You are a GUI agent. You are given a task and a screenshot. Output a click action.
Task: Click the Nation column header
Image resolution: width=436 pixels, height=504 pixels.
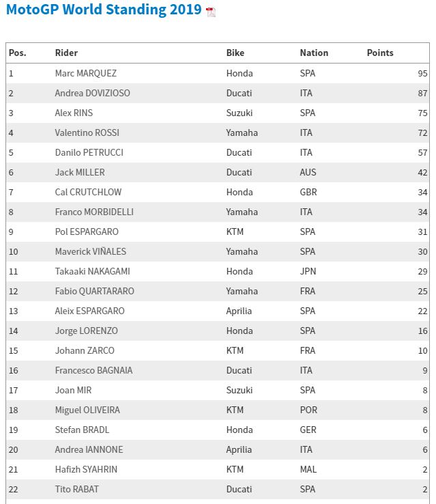tap(314, 53)
